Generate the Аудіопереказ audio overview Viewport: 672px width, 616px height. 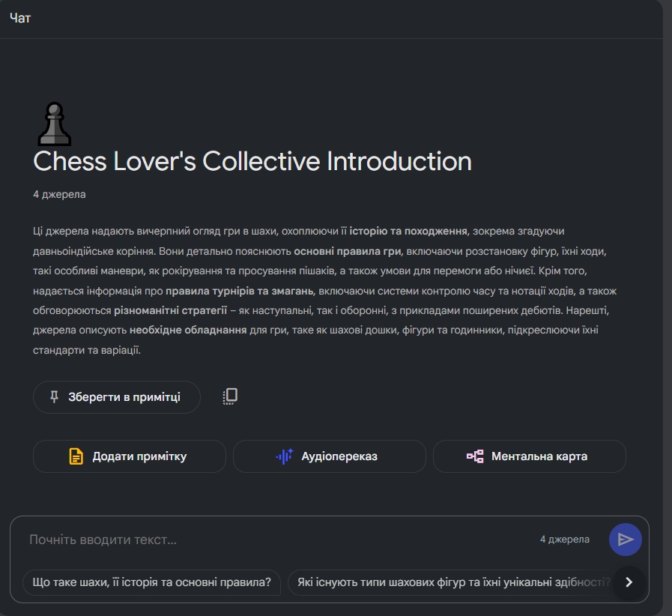329,456
